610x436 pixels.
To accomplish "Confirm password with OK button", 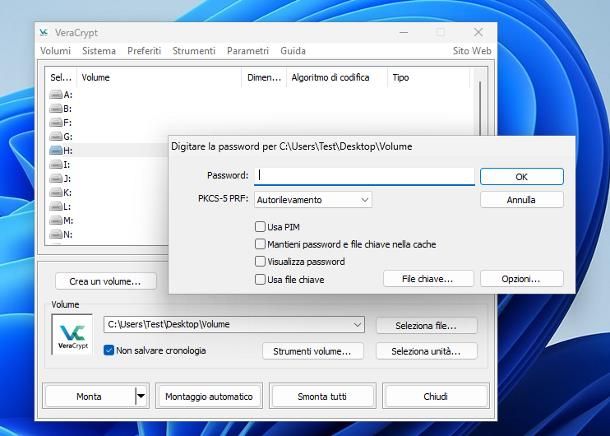I will click(x=522, y=177).
